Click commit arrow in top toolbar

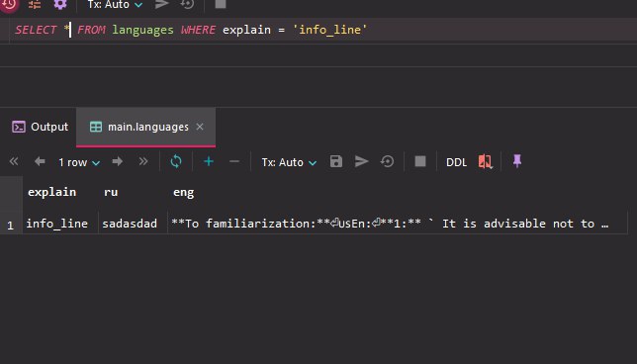(162, 4)
